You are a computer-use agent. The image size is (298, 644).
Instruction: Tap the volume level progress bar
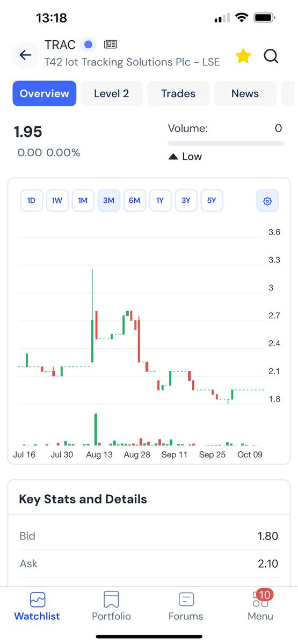click(x=226, y=143)
